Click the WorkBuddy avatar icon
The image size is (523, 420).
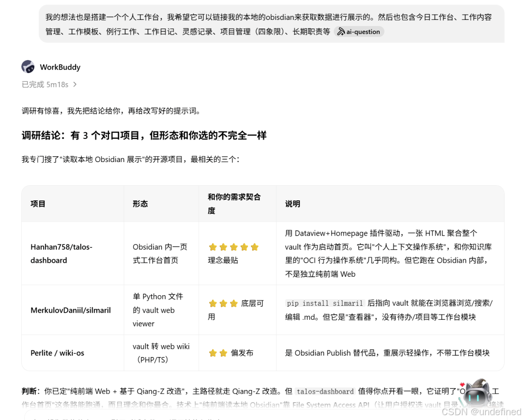click(x=28, y=67)
